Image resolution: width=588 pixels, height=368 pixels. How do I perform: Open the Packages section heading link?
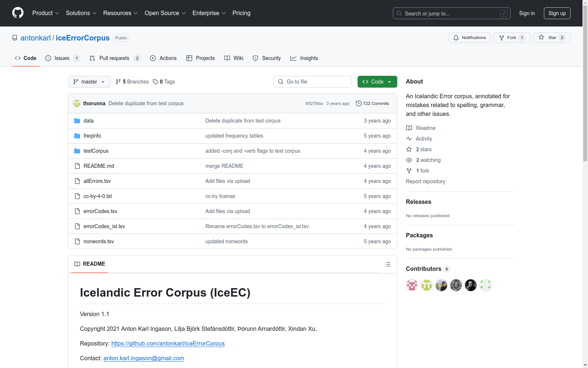419,235
